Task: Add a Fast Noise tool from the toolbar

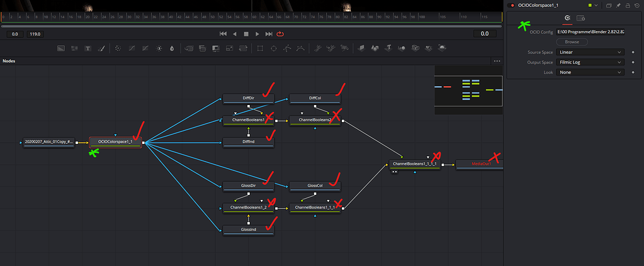Action: click(74, 48)
